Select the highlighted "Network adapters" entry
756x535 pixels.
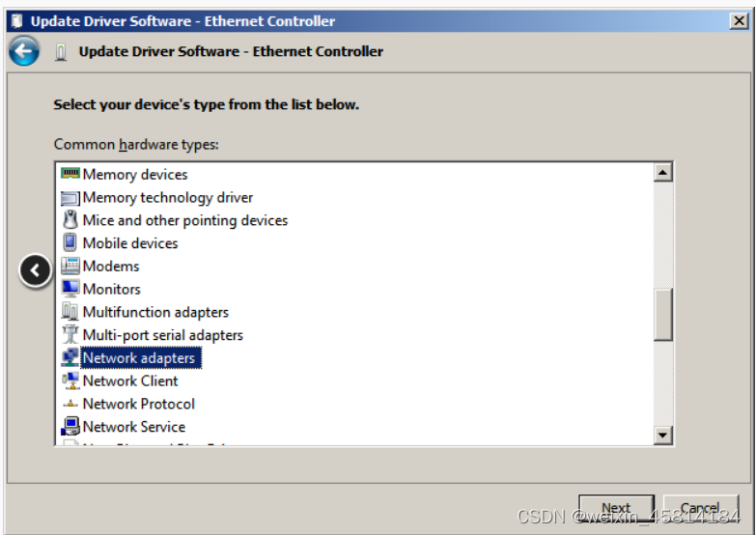[x=141, y=358]
